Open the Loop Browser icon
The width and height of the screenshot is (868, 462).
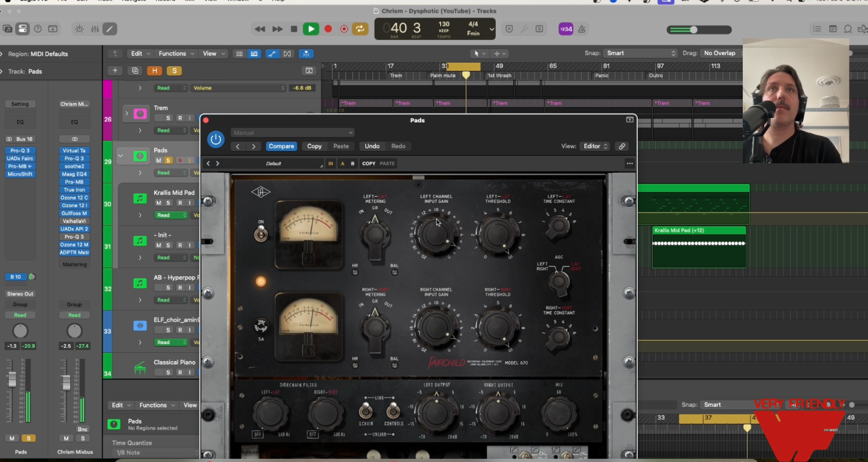pyautogui.click(x=848, y=29)
